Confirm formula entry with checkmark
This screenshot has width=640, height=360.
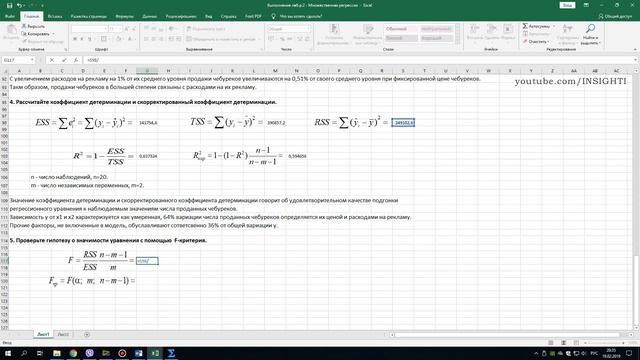click(x=64, y=60)
